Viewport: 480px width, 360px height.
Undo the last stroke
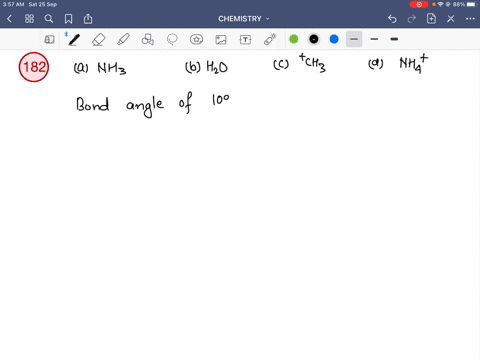point(392,19)
